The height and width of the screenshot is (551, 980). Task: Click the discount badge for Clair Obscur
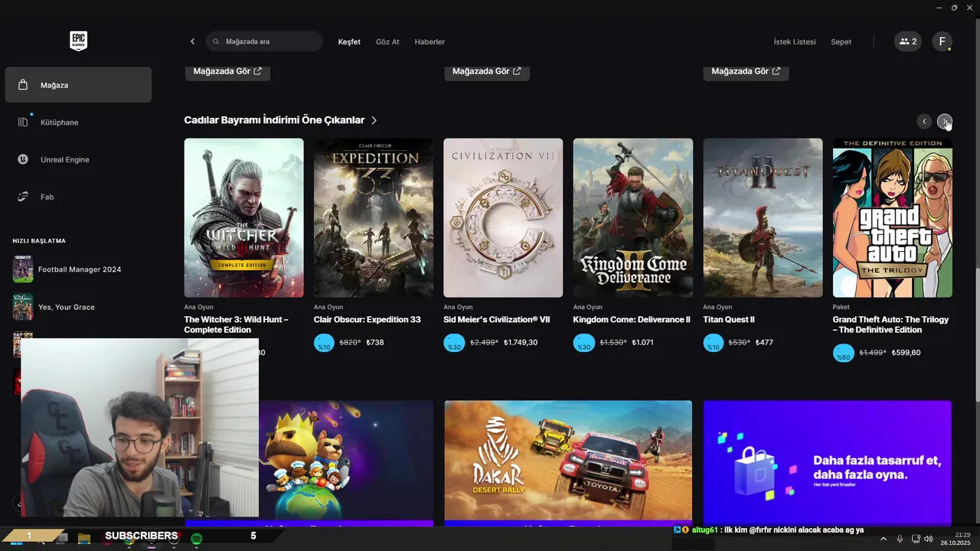click(x=325, y=343)
